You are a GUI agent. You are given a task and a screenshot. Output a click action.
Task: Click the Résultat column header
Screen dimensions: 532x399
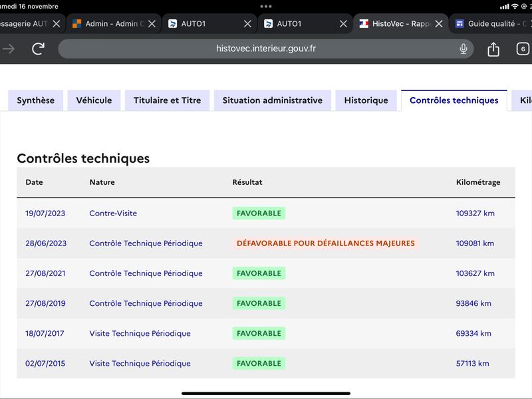click(x=247, y=182)
